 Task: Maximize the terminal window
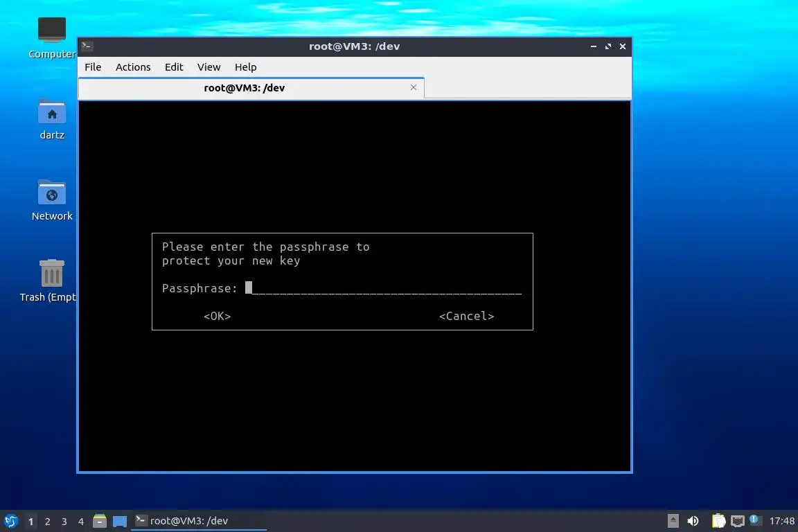tap(608, 46)
